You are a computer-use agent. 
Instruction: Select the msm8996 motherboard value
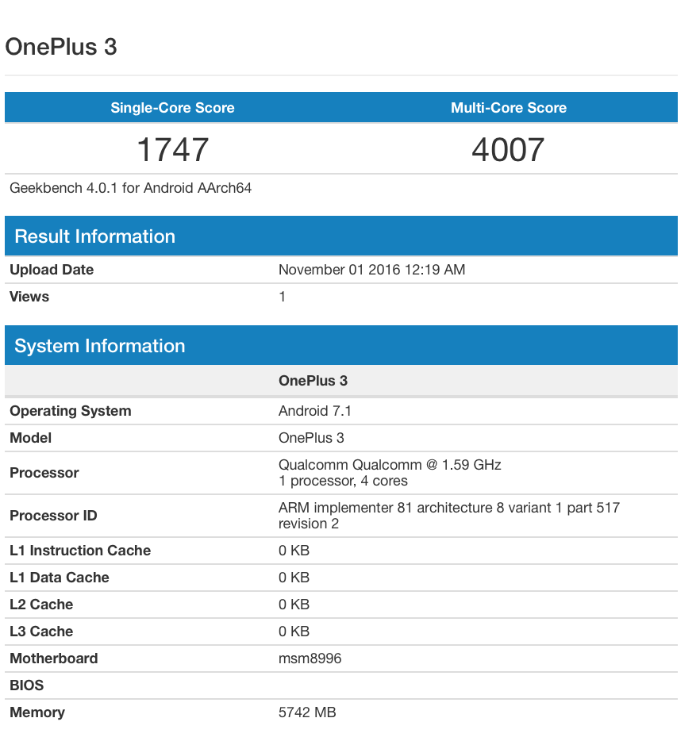(310, 658)
